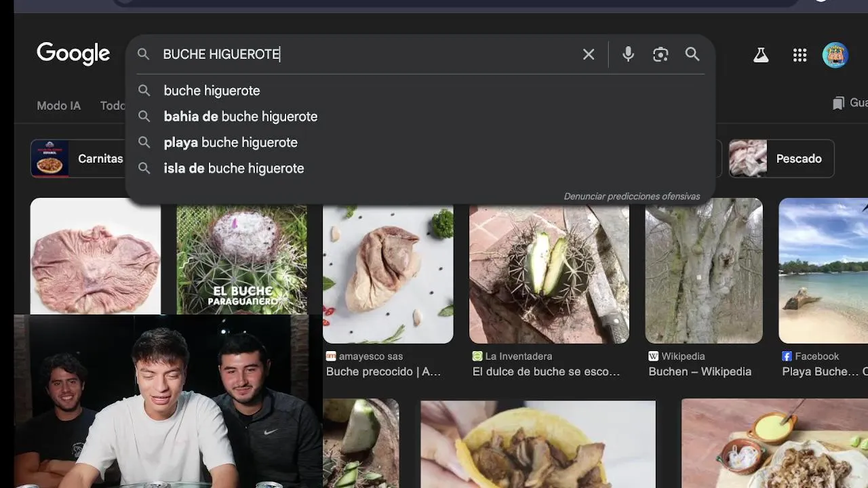Open the Google account avatar
Screen dimensions: 868x488
point(835,55)
